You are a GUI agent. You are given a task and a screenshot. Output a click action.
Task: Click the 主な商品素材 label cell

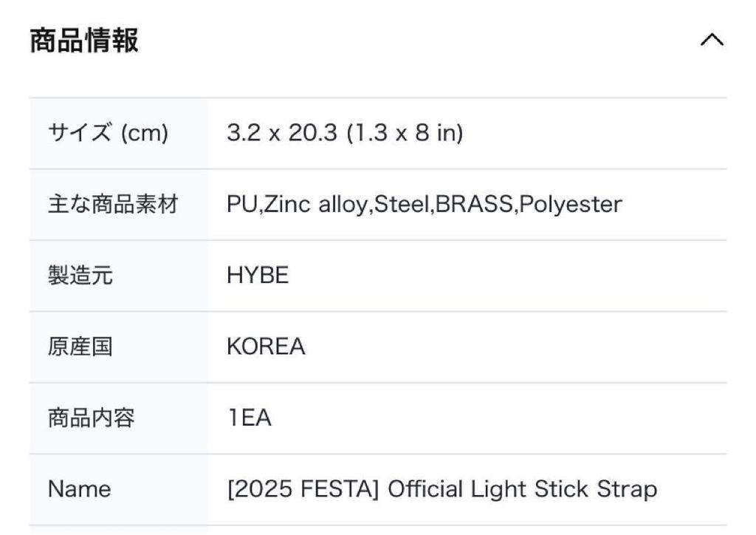pyautogui.click(x=113, y=204)
